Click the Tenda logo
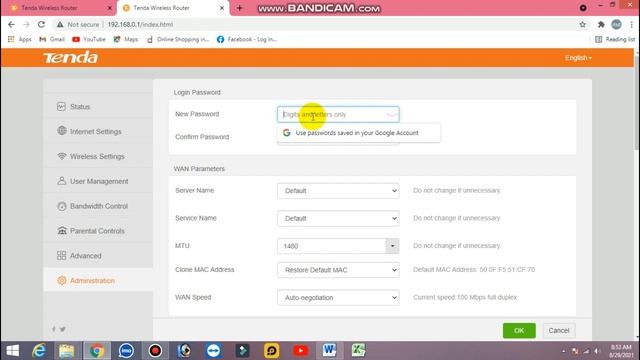The image size is (640, 360). click(x=71, y=58)
